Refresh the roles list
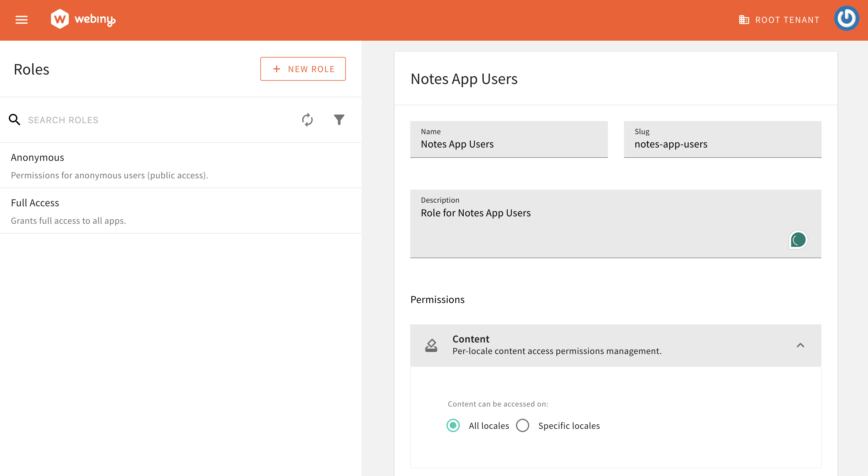This screenshot has width=868, height=476. 307,120
